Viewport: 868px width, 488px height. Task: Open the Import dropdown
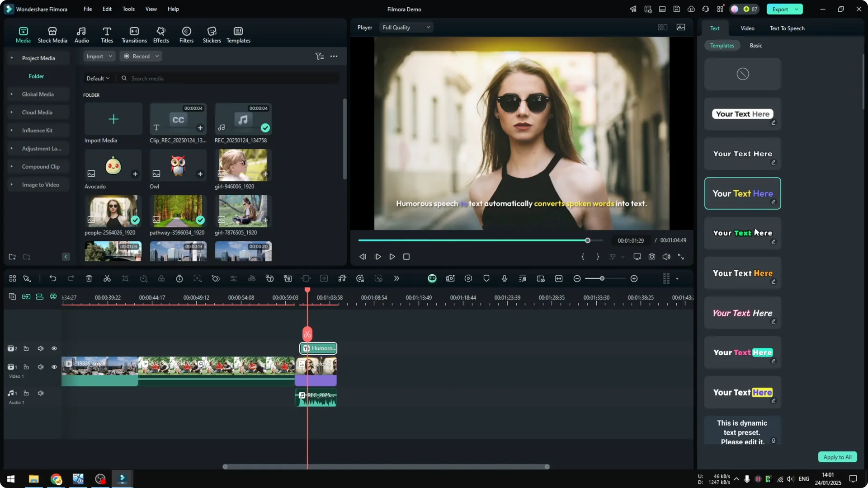pos(99,56)
